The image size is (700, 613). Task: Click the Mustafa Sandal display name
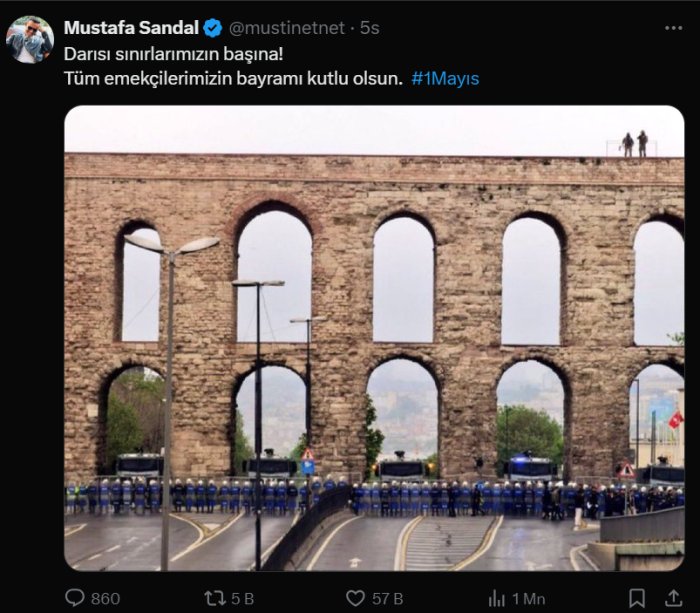[132, 28]
